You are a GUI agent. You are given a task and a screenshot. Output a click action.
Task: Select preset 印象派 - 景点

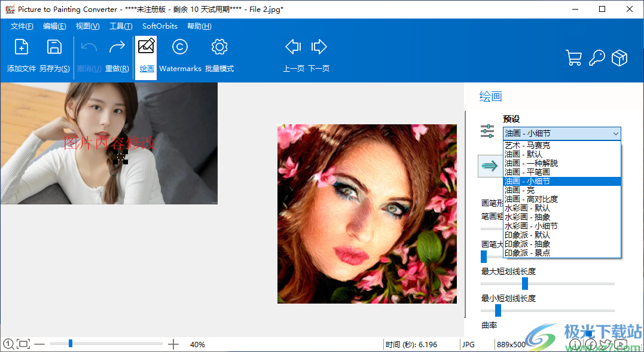(562, 253)
